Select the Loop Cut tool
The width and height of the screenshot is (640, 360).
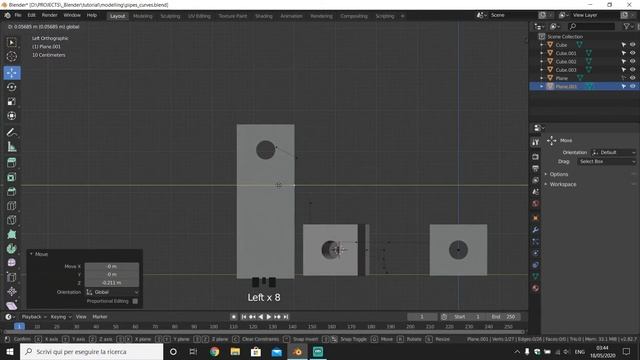[x=12, y=206]
